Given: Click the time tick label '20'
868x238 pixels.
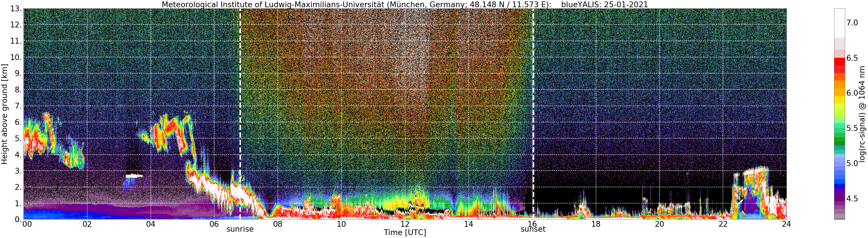Looking at the screenshot, I should click(x=659, y=224).
